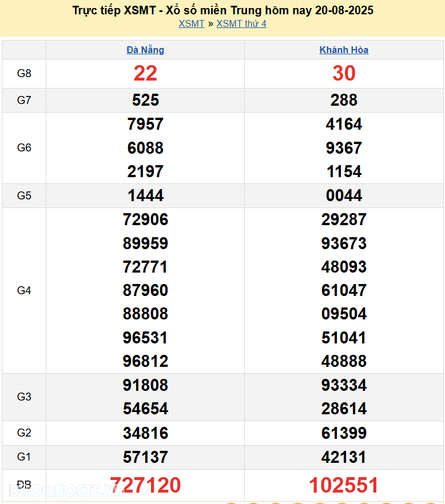The width and height of the screenshot is (445, 504).
Task: Select Đà Nẵng G5 number 1444
Action: point(145,195)
